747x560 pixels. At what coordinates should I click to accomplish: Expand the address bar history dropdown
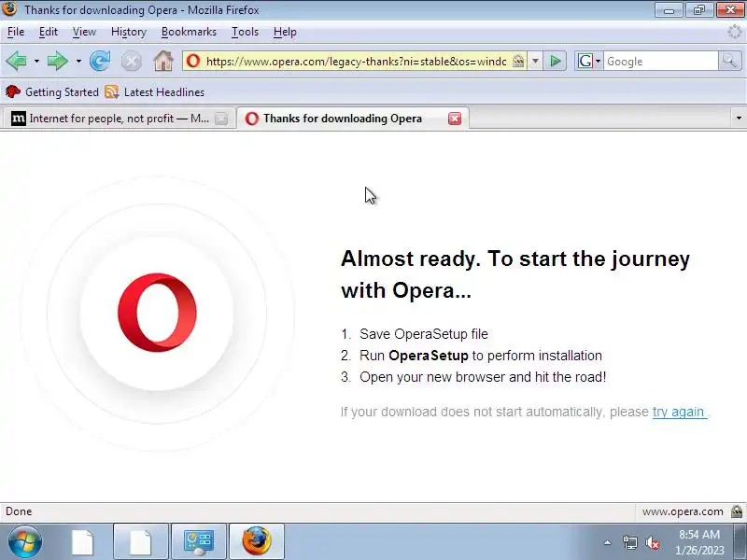(x=535, y=62)
